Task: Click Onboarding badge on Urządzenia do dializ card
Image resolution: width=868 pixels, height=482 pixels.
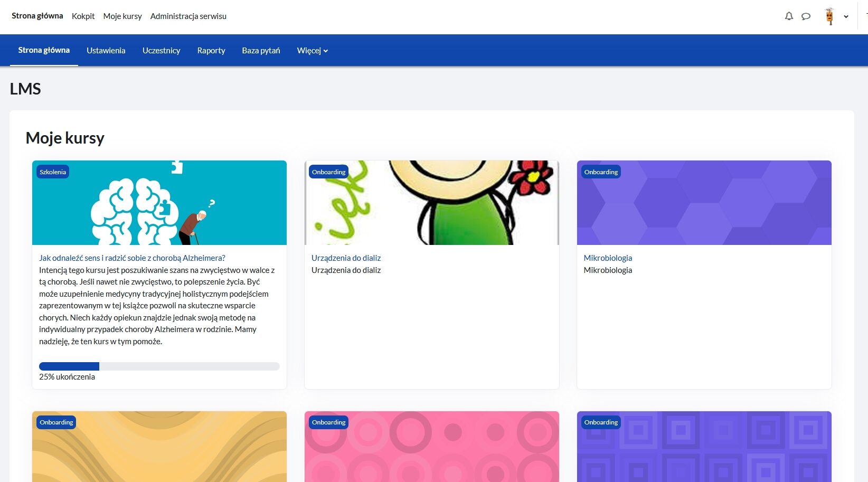Action: click(x=328, y=172)
